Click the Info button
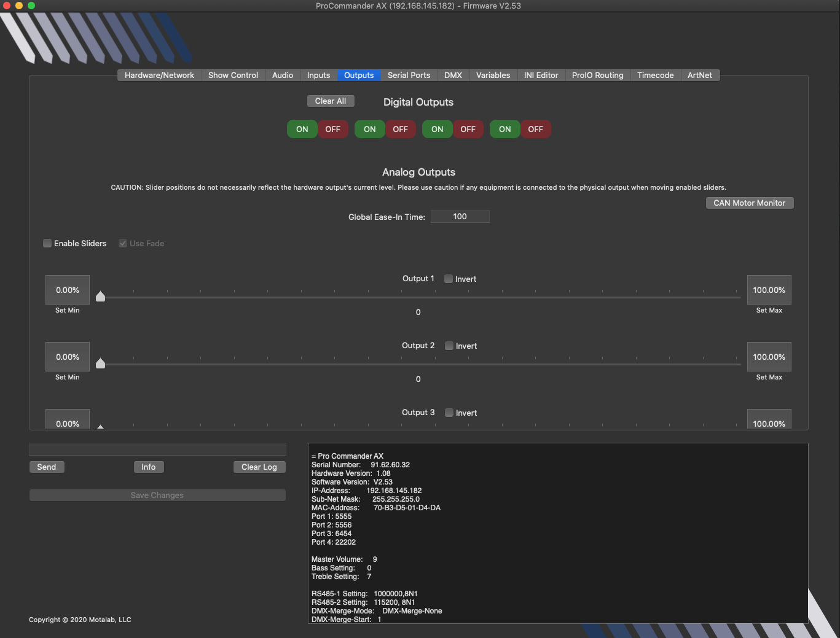Image resolution: width=840 pixels, height=638 pixels. [149, 467]
